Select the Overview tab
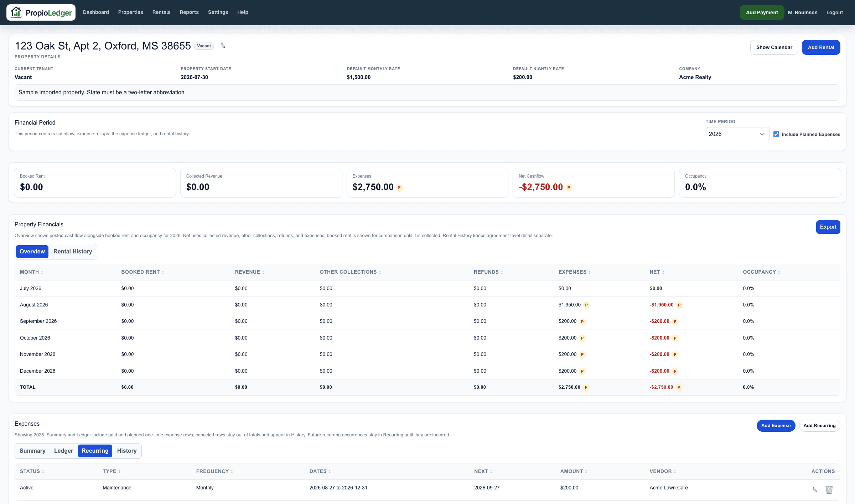 32,252
